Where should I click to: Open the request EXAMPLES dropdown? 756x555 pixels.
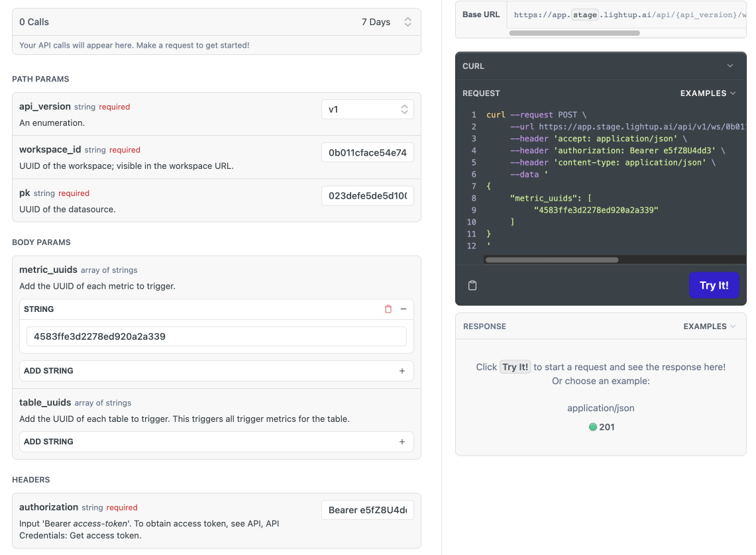[x=708, y=93]
